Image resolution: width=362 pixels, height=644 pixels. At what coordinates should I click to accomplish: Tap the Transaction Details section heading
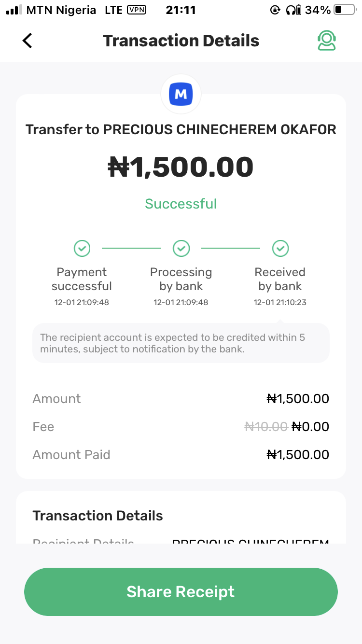click(x=97, y=516)
